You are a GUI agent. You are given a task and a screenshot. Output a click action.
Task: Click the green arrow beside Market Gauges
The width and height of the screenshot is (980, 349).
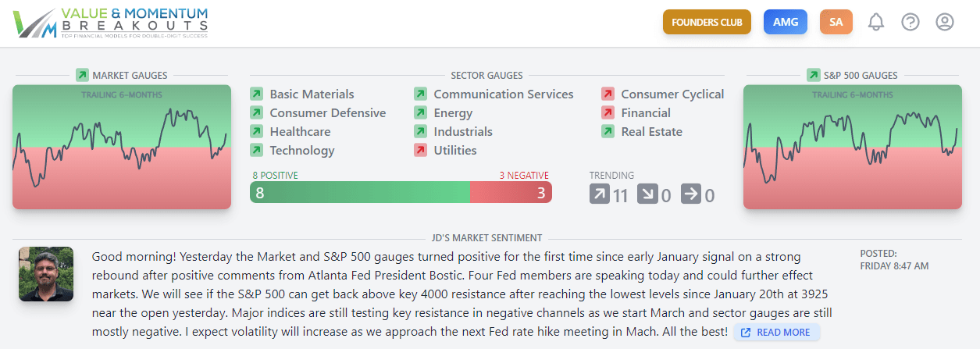82,75
